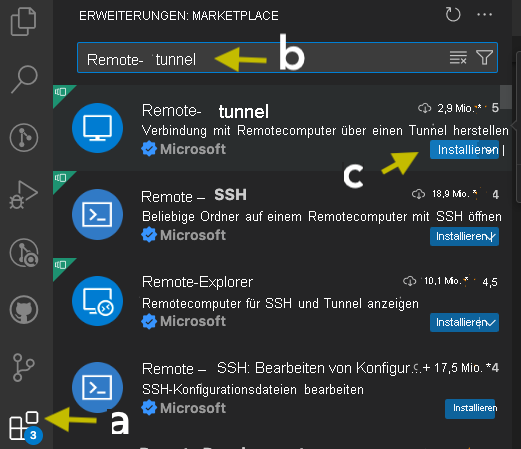Open the more actions ellipsis menu
This screenshot has width=521, height=449.
(484, 15)
